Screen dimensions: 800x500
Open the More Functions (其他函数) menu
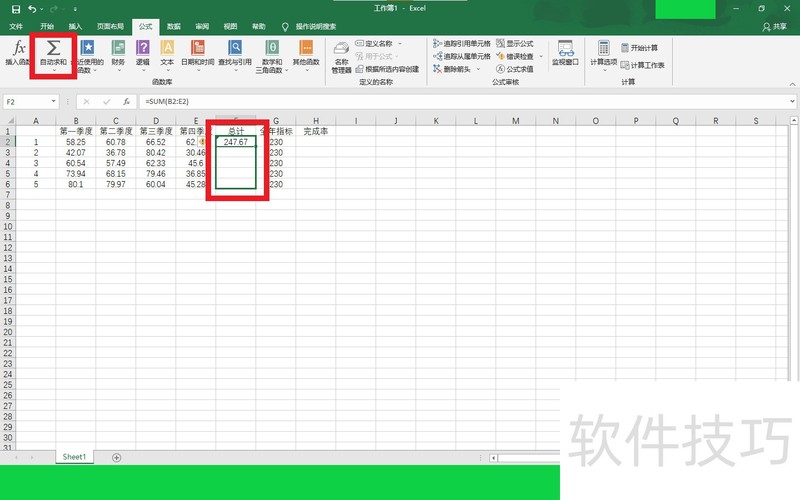(x=306, y=56)
